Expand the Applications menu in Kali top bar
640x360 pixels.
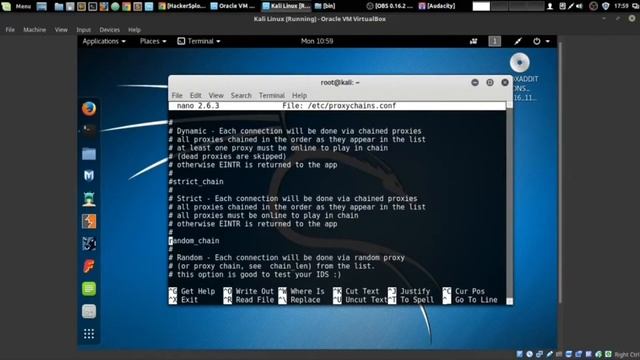pyautogui.click(x=104, y=41)
